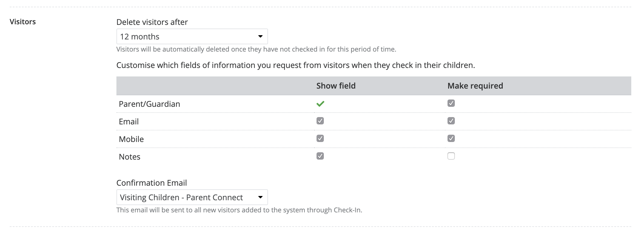Untick Make required for Mobile

451,139
